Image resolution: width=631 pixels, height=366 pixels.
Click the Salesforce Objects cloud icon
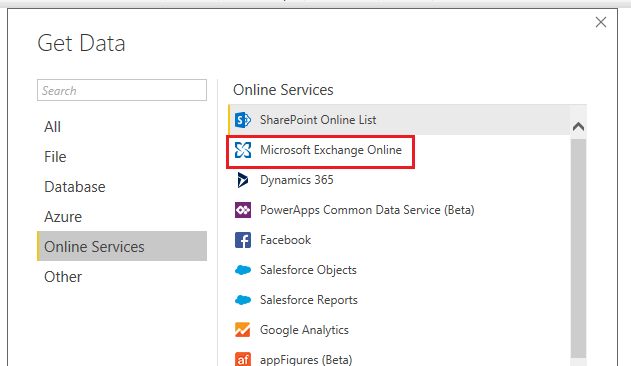pyautogui.click(x=243, y=270)
